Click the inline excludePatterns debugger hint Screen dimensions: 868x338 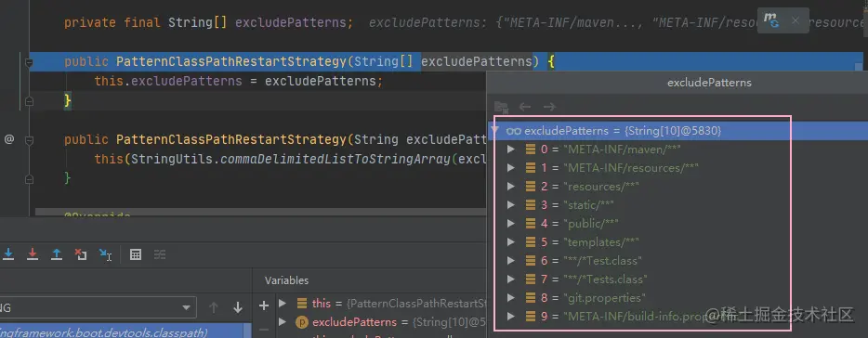pyautogui.click(x=617, y=22)
